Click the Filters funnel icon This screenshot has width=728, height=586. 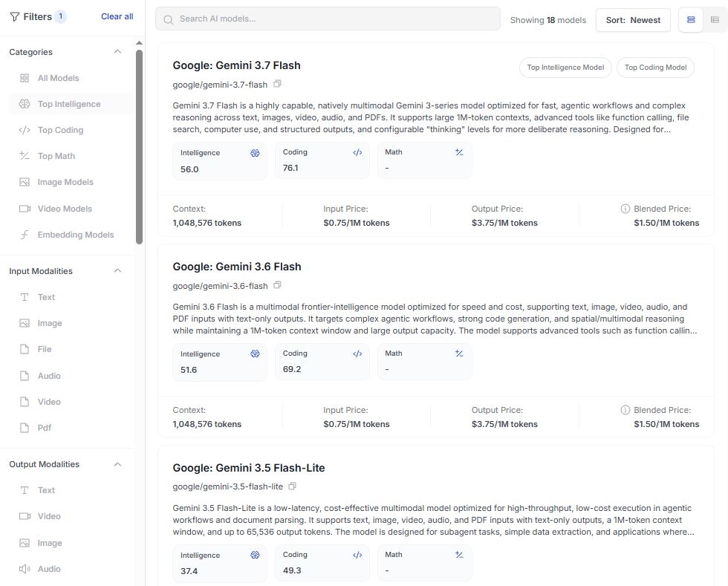15,17
